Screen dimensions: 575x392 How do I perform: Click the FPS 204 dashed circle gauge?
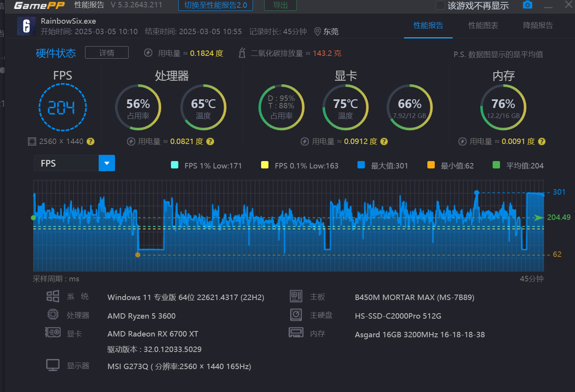(x=63, y=108)
